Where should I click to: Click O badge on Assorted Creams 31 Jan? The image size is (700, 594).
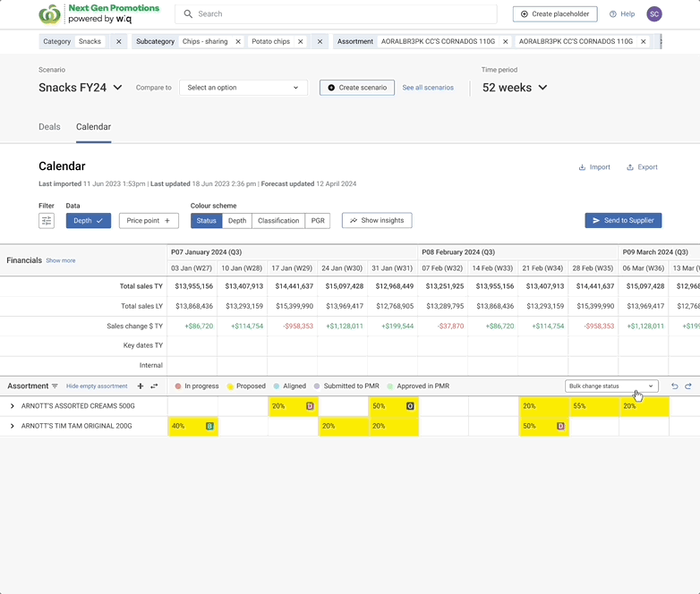point(410,406)
